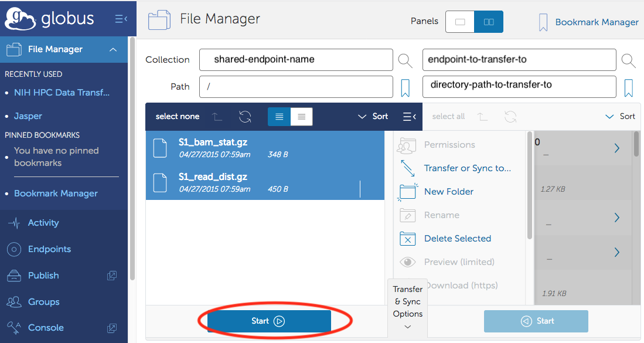This screenshot has height=343, width=644.
Task: Collapse the left panel action menu
Action: click(410, 117)
